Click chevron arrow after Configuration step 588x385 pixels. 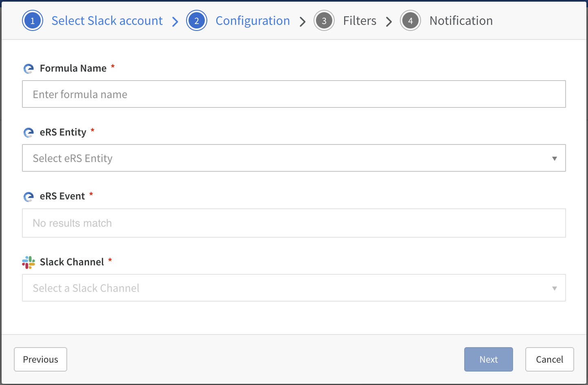[x=303, y=21]
